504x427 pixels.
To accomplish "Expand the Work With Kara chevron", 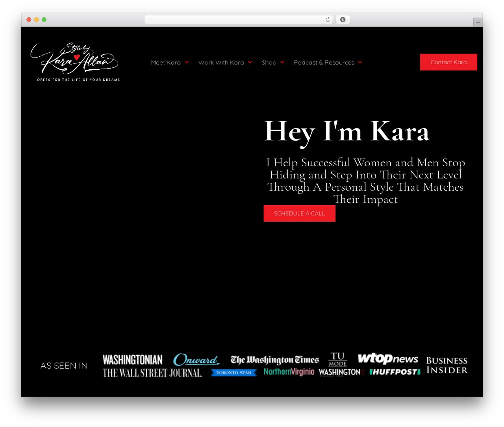I will 250,62.
